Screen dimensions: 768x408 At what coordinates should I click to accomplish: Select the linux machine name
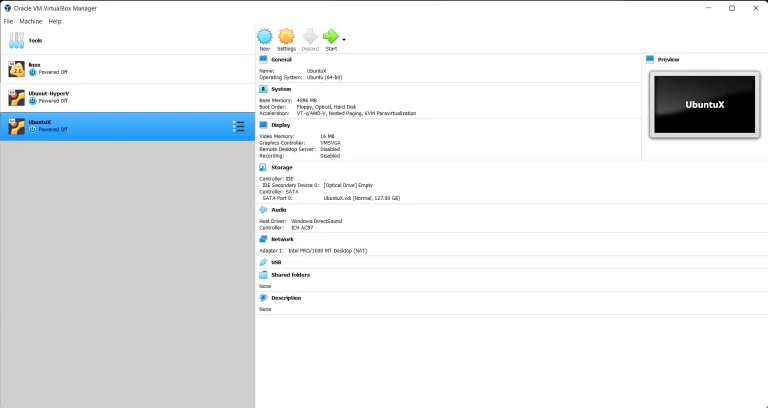[x=34, y=65]
